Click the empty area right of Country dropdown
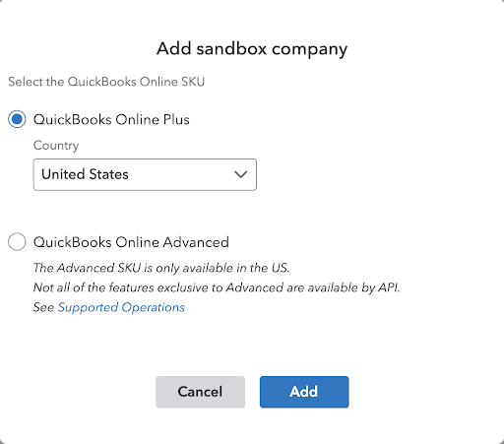This screenshot has width=504, height=444. (x=377, y=174)
